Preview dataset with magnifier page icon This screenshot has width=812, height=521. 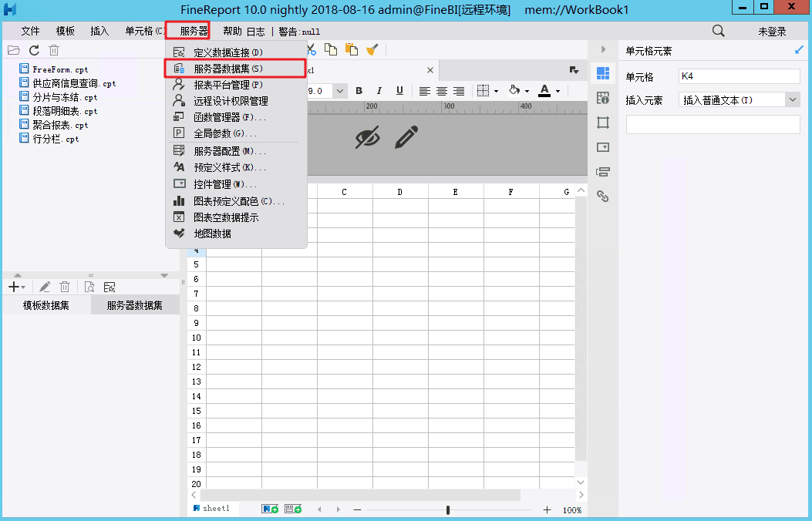pos(89,287)
